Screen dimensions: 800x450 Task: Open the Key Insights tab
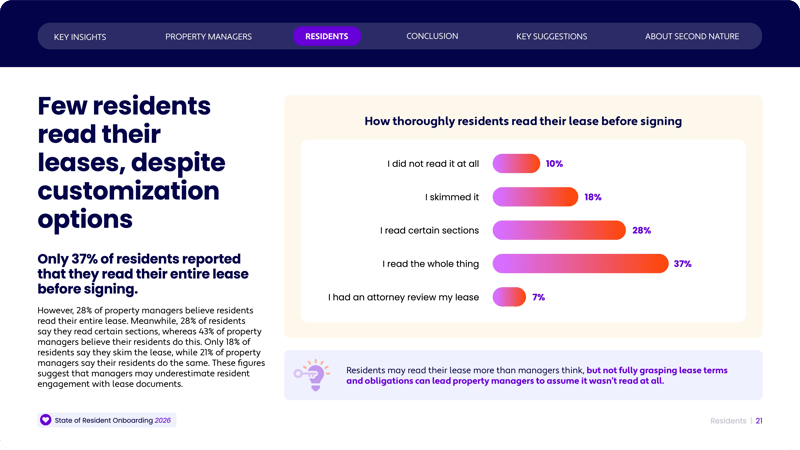[80, 37]
